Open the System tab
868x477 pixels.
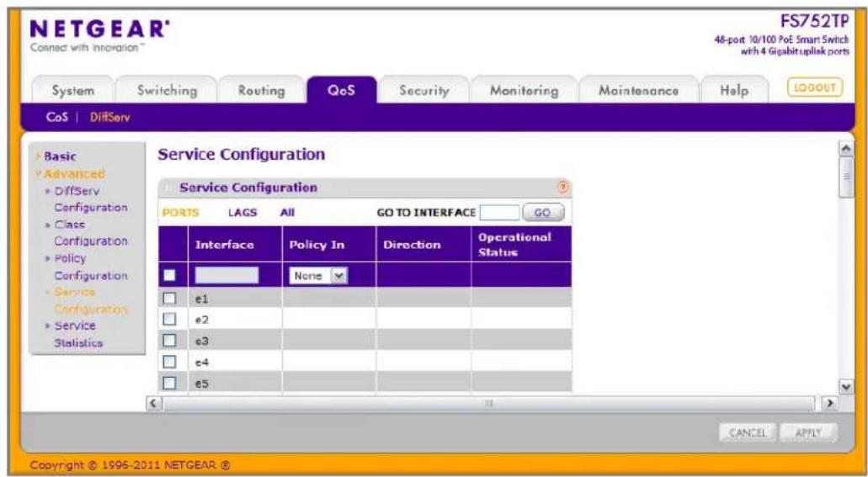click(73, 91)
